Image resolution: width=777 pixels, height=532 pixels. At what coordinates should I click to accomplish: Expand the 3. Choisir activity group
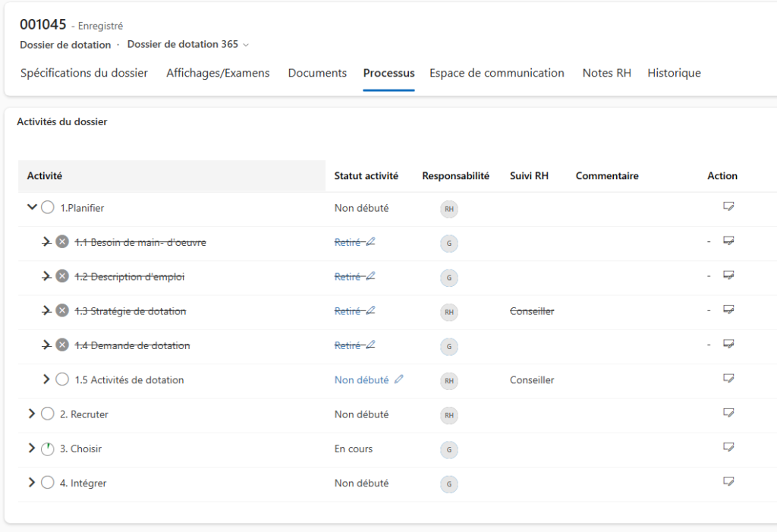click(32, 449)
